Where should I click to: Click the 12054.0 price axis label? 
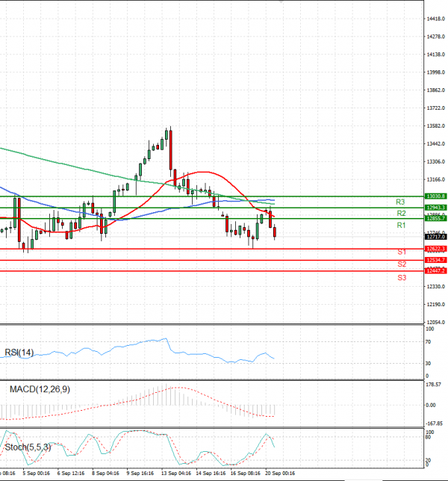click(x=436, y=323)
